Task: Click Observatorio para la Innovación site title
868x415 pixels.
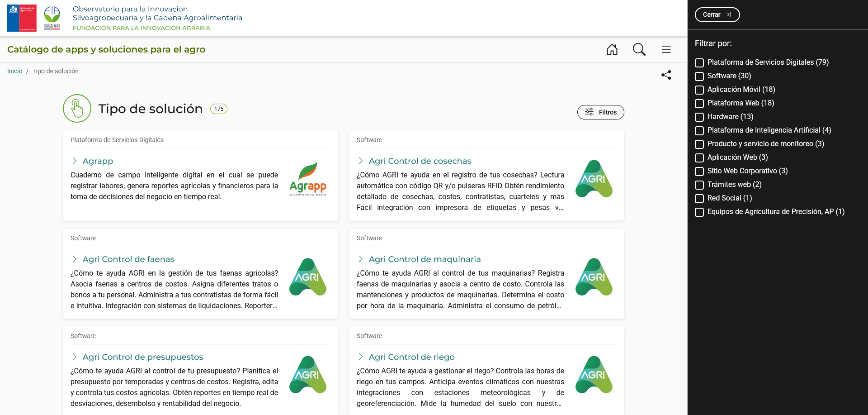Action: point(157,14)
